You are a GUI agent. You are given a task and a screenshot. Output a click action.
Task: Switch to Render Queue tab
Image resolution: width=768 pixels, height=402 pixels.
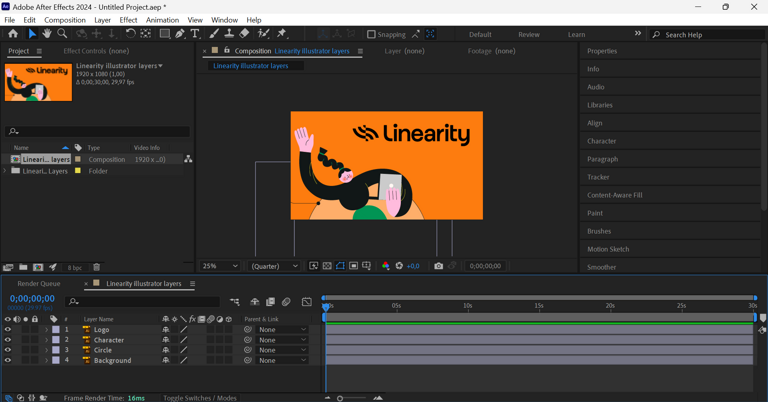coord(39,284)
